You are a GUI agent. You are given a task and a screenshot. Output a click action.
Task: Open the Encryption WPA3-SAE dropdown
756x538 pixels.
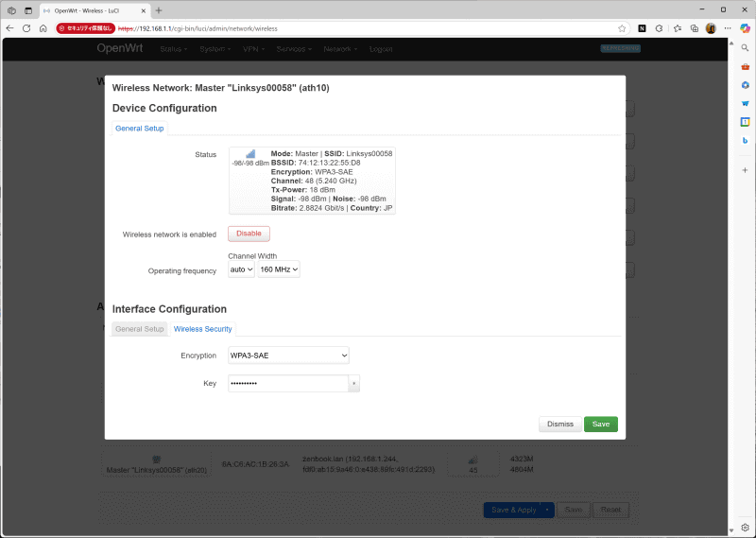coord(288,356)
